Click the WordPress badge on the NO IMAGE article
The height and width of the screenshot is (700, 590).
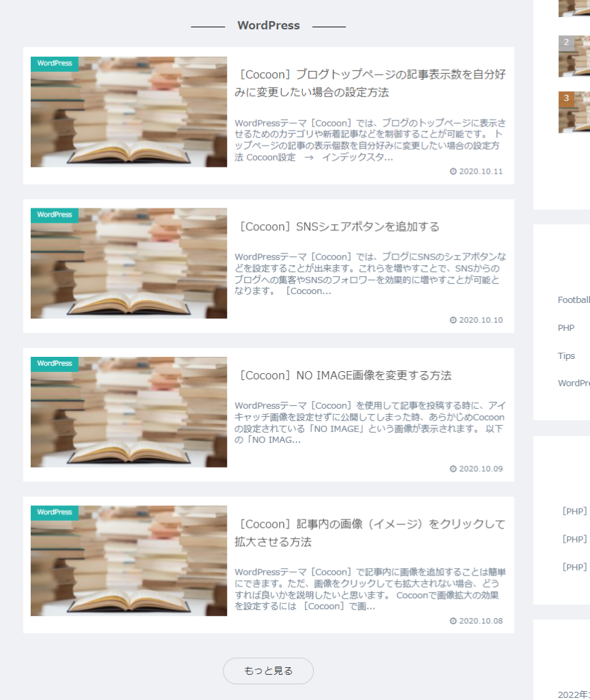(54, 363)
